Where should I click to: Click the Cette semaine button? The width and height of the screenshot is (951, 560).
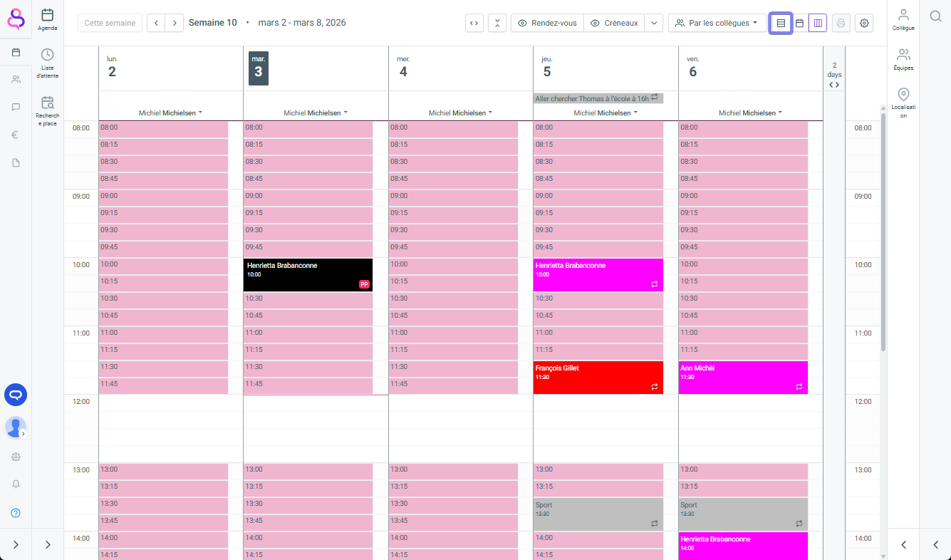(x=110, y=23)
